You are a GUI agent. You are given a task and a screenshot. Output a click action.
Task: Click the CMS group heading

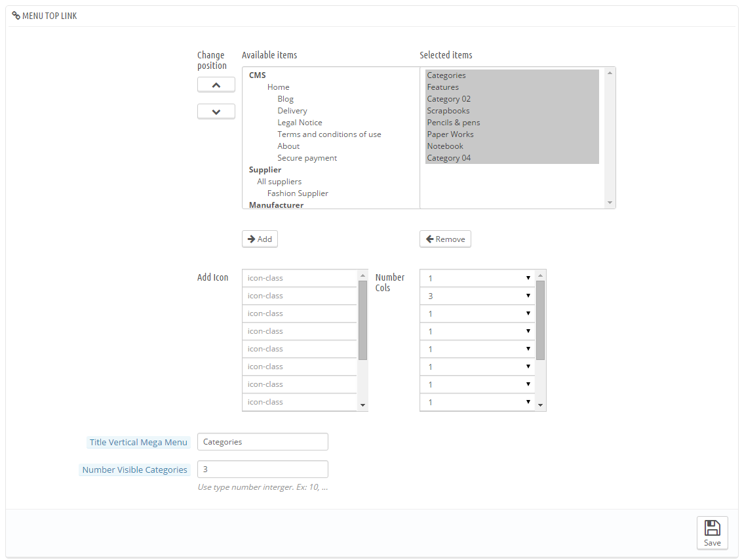click(258, 75)
